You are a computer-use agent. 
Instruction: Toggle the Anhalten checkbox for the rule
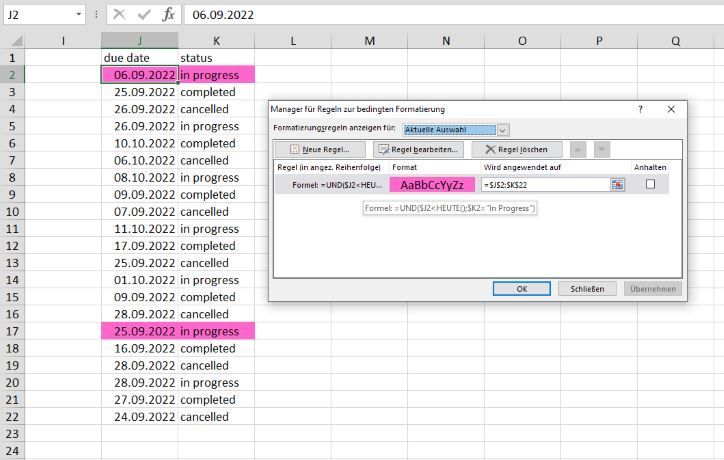click(x=651, y=184)
